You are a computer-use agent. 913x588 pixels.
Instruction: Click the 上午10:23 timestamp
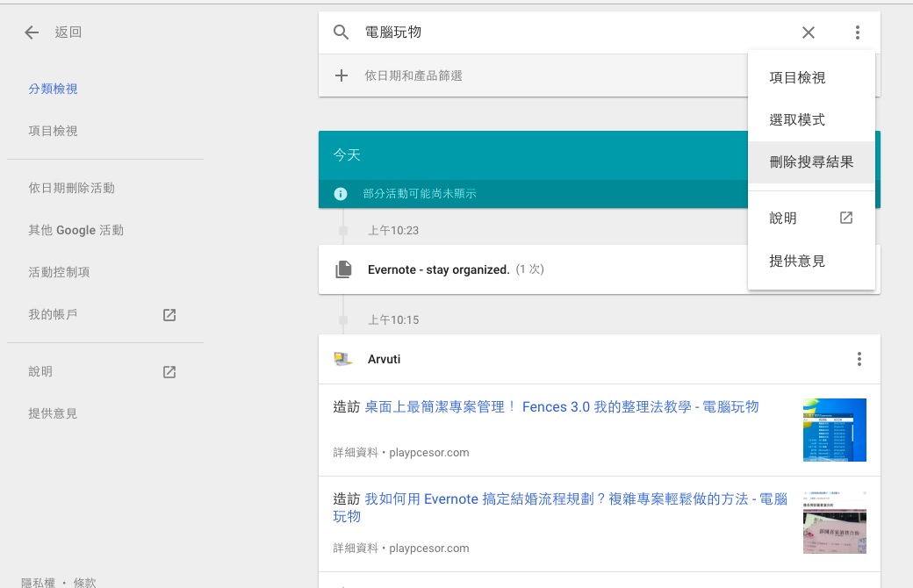click(x=393, y=231)
